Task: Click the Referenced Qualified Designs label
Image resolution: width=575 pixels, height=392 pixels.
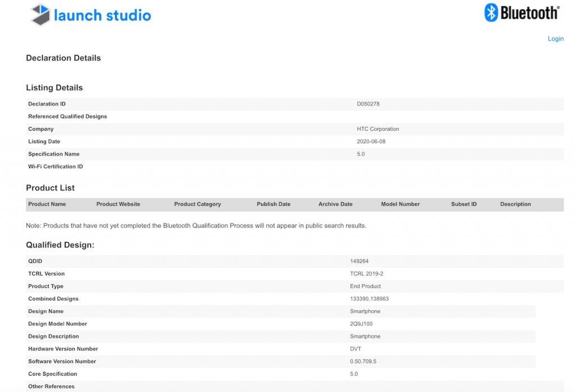Action: click(67, 117)
